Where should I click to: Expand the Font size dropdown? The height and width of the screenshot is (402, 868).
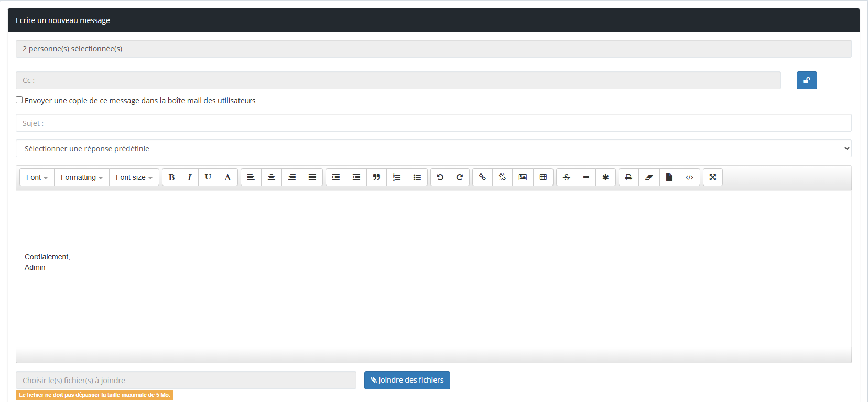[x=134, y=177]
